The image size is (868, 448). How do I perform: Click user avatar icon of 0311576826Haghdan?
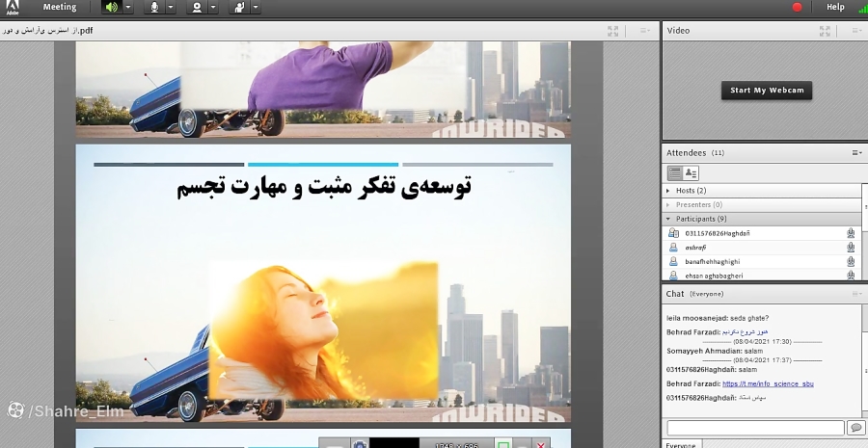[673, 233]
